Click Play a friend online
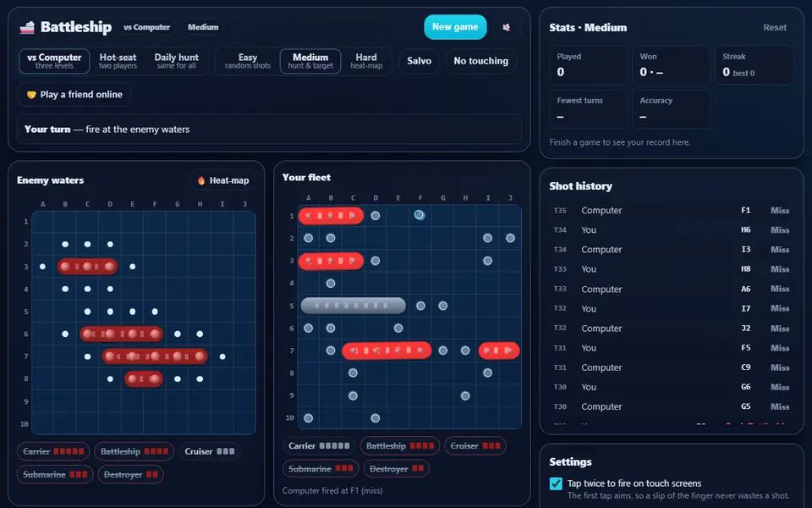Screen dimensions: 812x508 pos(74,94)
